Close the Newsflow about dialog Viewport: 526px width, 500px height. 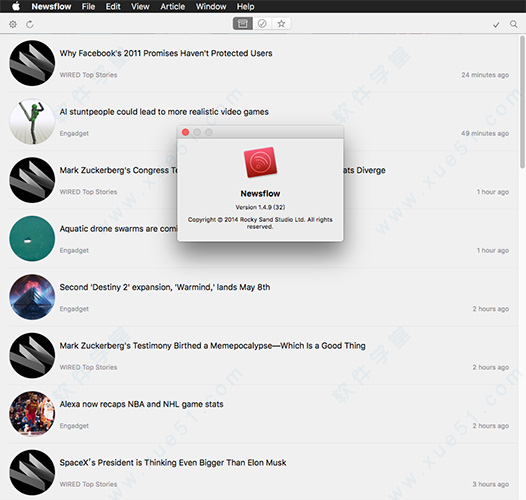(186, 132)
